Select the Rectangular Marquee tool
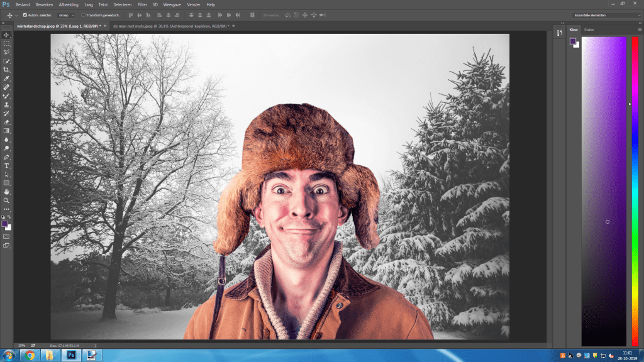The height and width of the screenshot is (362, 644). [x=6, y=44]
